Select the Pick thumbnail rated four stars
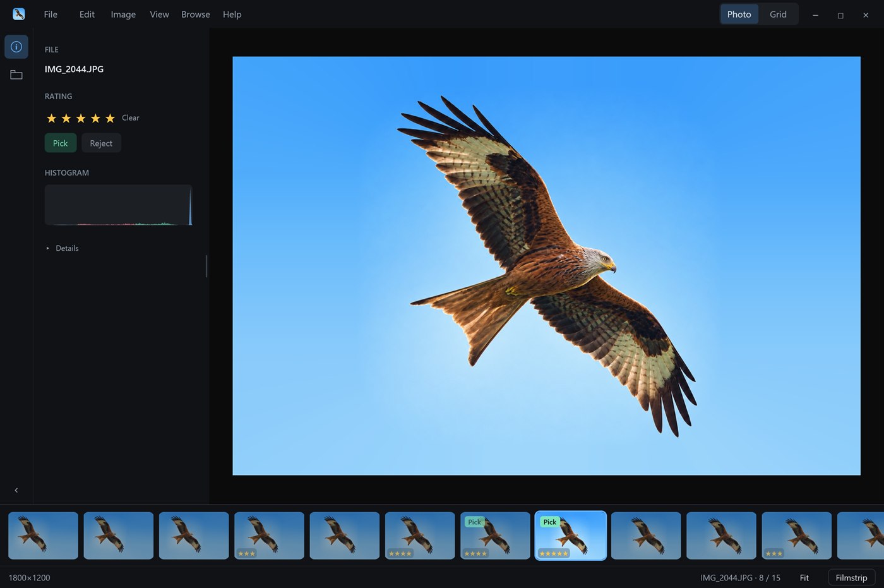 495,536
